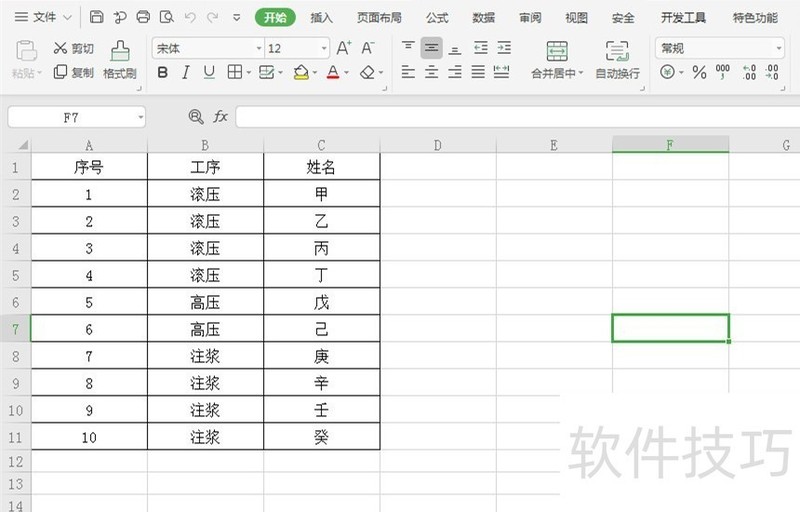The image size is (800, 512).
Task: Select row 12 header
Action: (x=15, y=462)
